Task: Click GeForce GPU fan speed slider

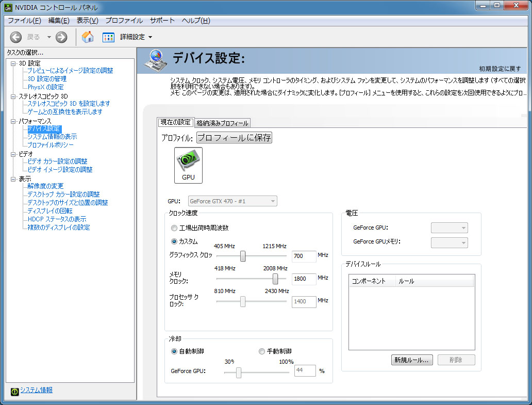Action: click(239, 372)
